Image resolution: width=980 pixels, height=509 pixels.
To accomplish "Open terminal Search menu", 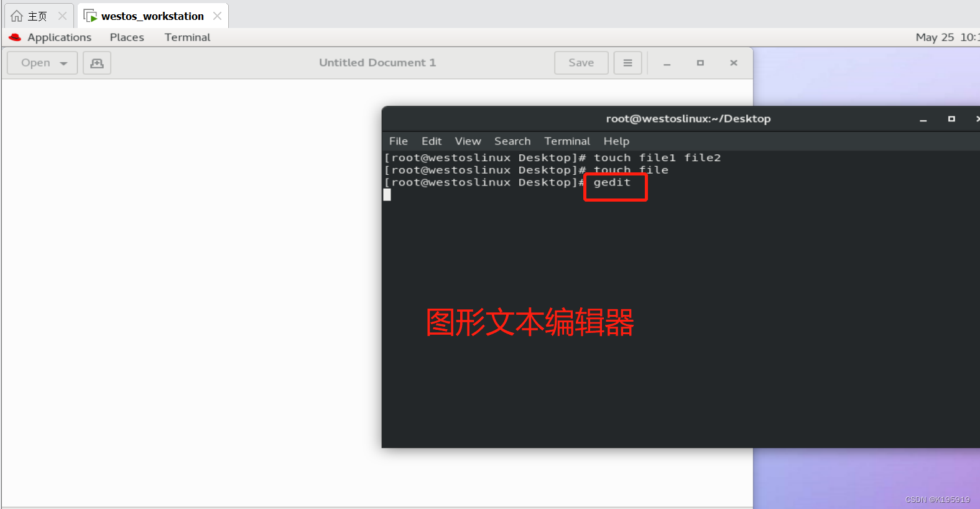I will [x=512, y=141].
